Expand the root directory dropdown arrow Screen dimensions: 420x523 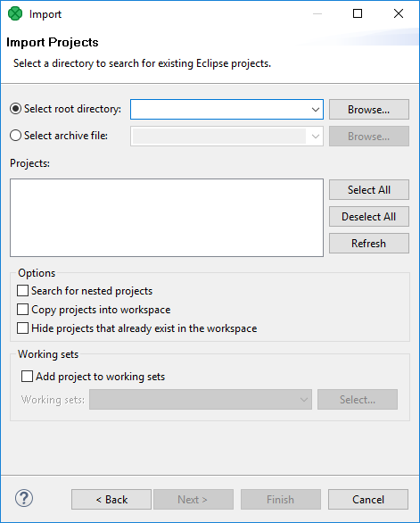[316, 110]
